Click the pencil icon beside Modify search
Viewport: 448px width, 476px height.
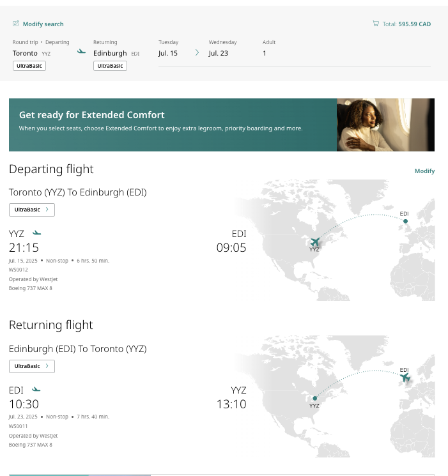pyautogui.click(x=16, y=24)
